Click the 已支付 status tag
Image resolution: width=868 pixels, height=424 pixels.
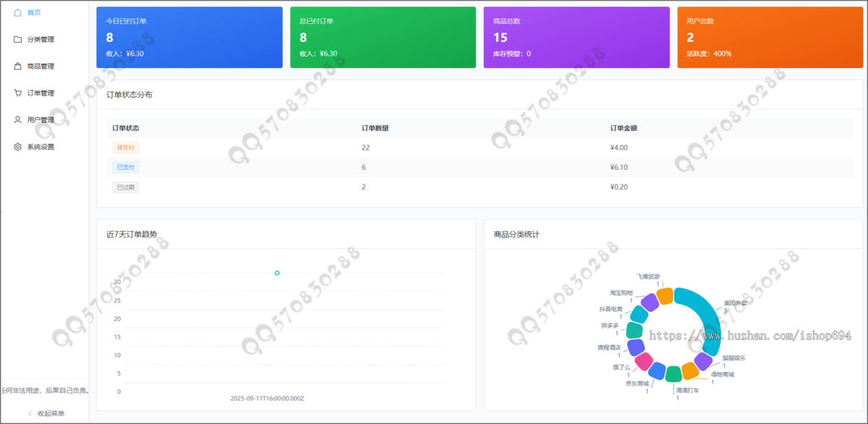coord(126,167)
